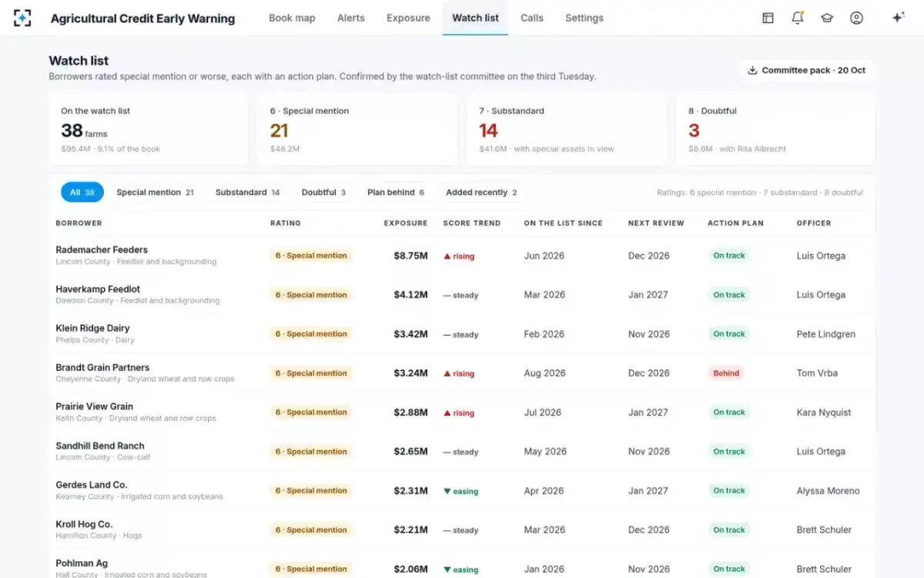The image size is (924, 578).
Task: Click Rademacher Feeders Special mention badge
Action: tap(311, 256)
